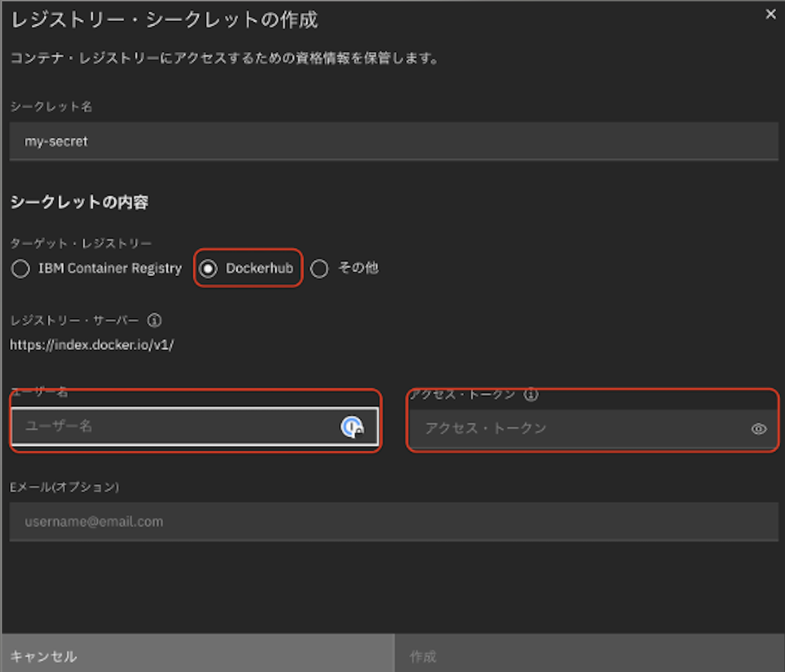785x672 pixels.
Task: Click the キャンセル button
Action: coord(198,653)
